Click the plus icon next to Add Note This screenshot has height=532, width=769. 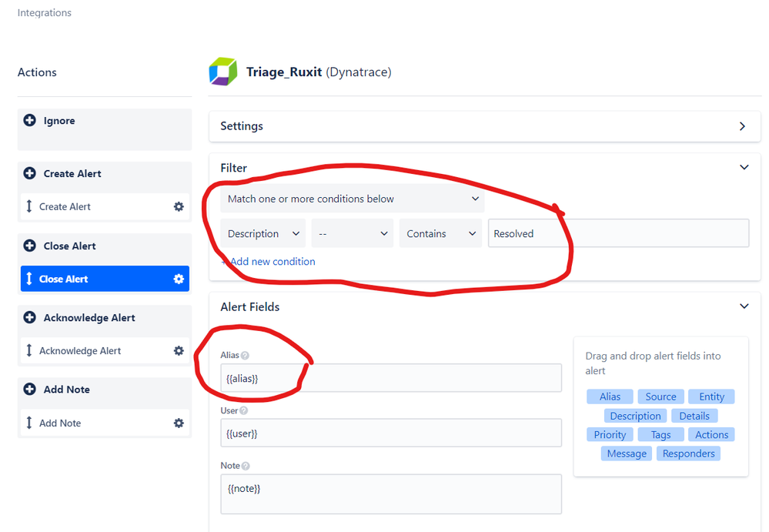click(29, 389)
